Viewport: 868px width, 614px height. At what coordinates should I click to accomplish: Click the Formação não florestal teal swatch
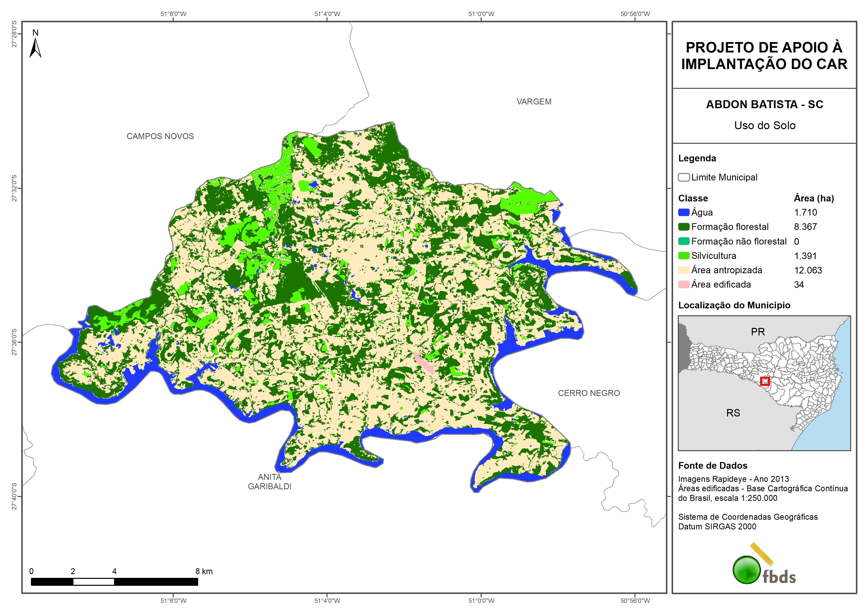[x=683, y=241]
